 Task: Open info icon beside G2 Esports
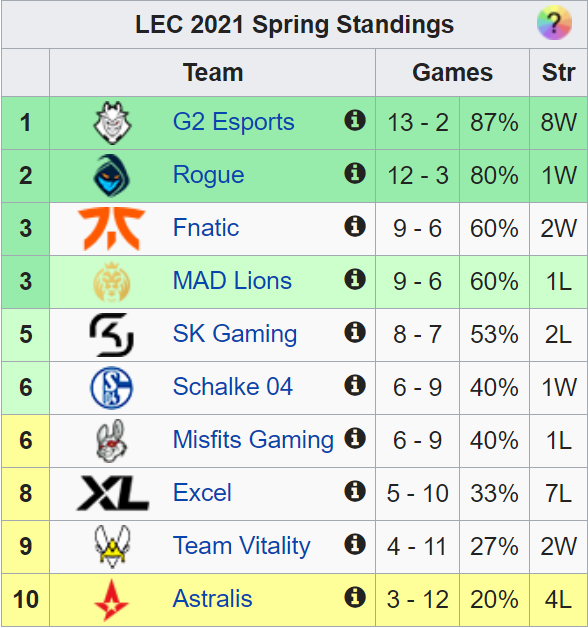[355, 120]
